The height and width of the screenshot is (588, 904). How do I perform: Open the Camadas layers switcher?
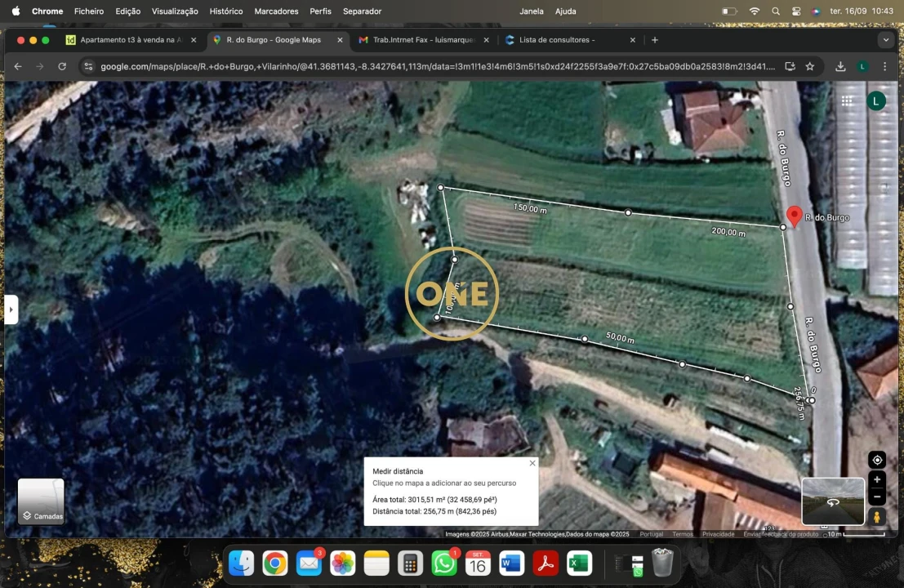tap(41, 500)
